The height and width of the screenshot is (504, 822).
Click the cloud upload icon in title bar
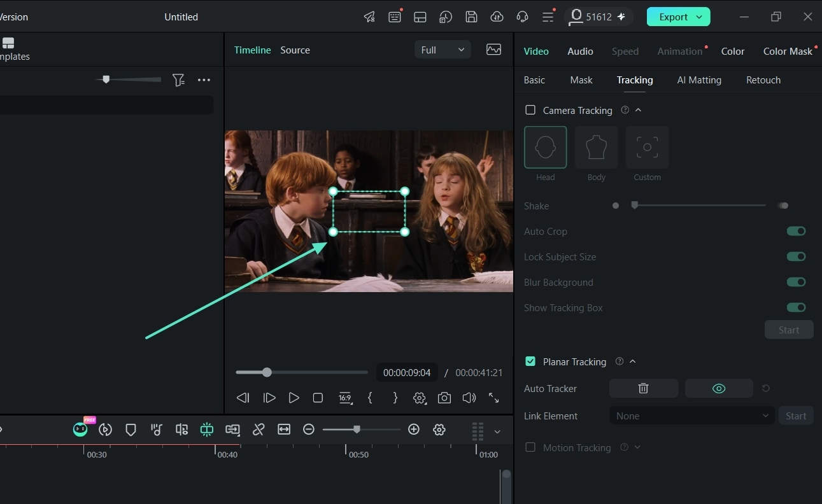pyautogui.click(x=497, y=17)
